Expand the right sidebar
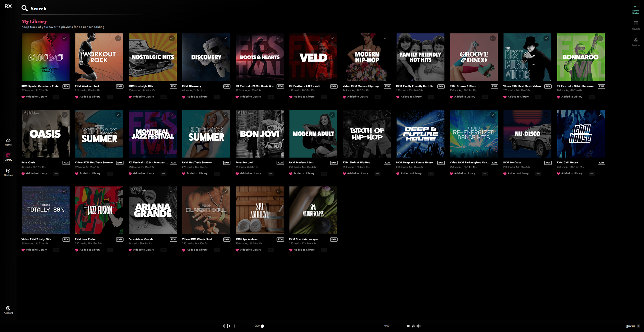 tap(635, 9)
